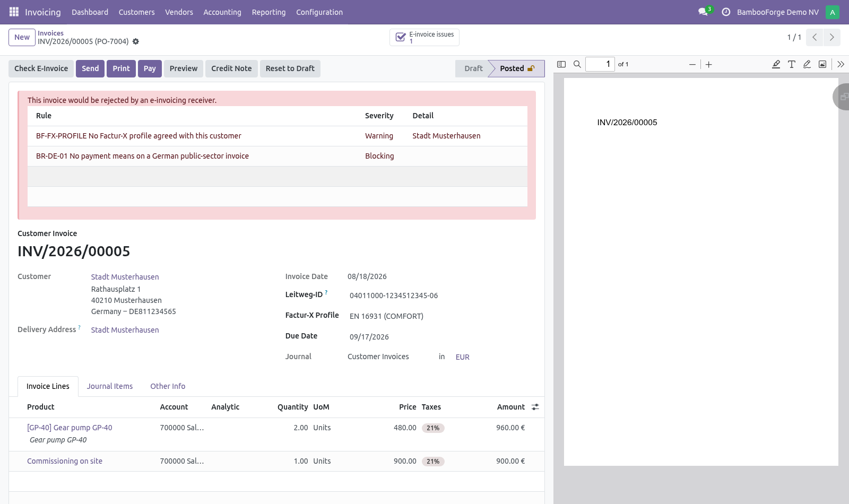Click Reset to Draft

(290, 68)
